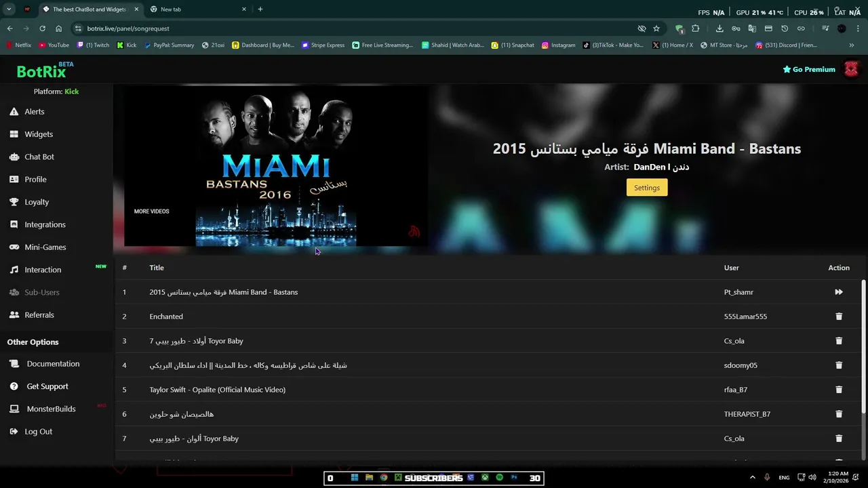Open browser Downloads icon
The width and height of the screenshot is (868, 488).
(x=719, y=28)
